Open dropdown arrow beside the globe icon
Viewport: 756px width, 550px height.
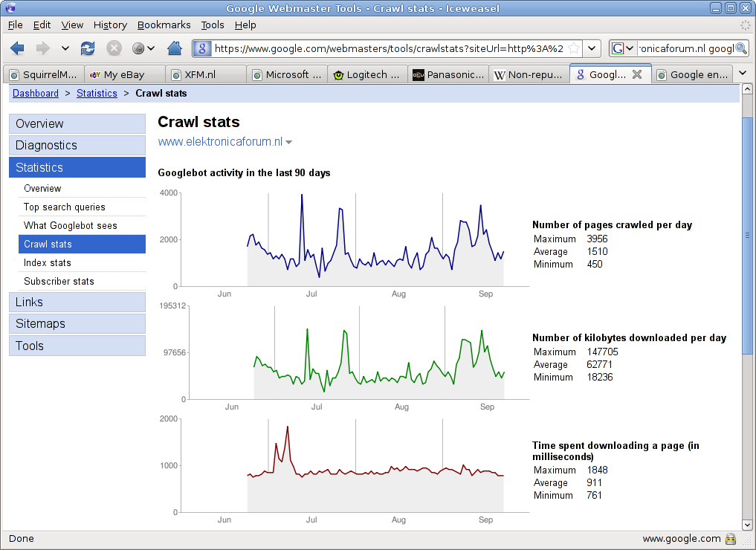point(151,48)
